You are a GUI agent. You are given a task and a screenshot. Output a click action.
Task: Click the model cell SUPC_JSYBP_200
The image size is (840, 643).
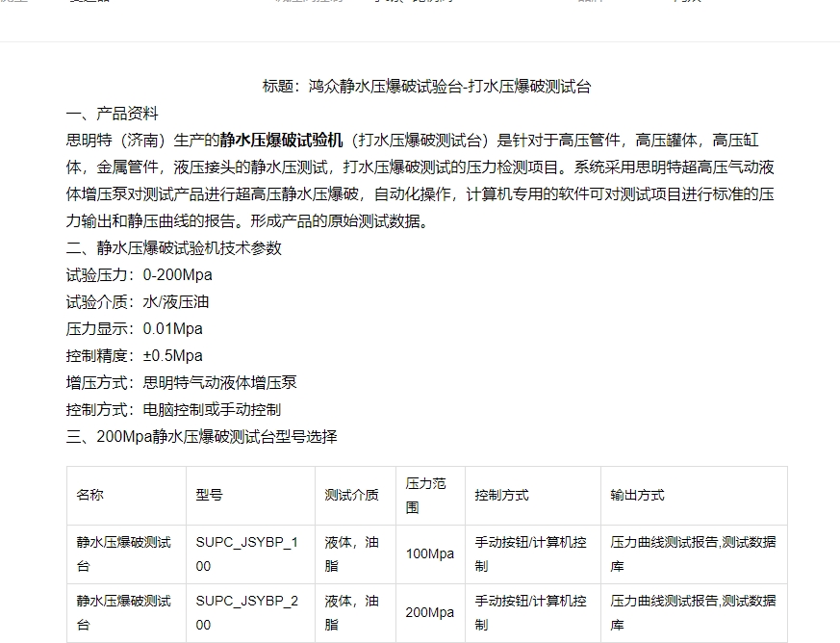coord(251,613)
